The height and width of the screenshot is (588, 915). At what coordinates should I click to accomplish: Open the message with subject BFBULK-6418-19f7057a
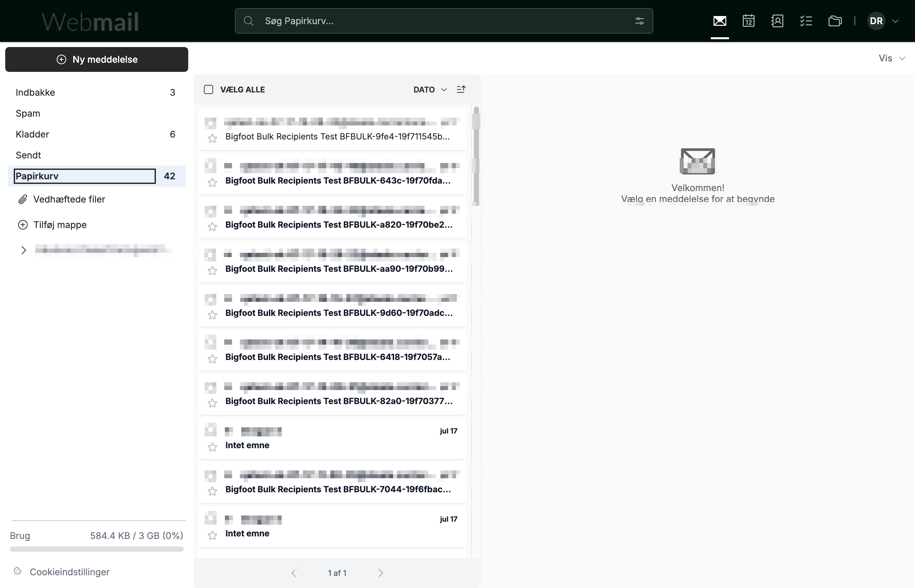point(332,350)
